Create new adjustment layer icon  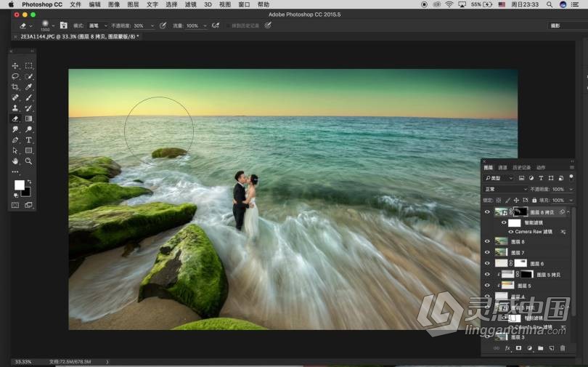pos(529,348)
